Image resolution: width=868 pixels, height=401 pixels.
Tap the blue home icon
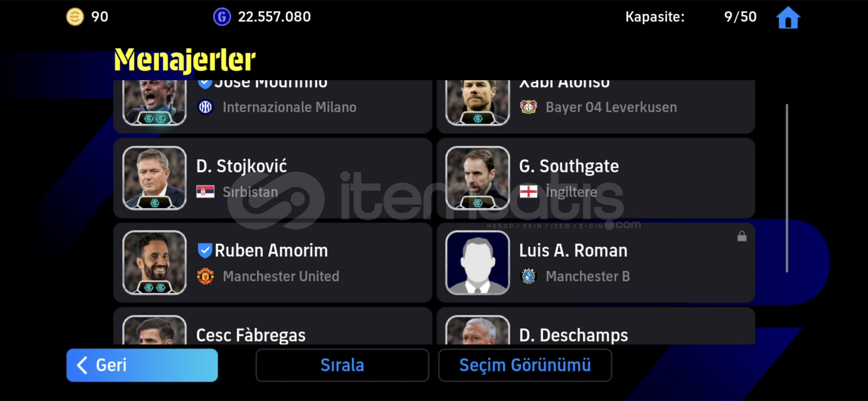(788, 17)
